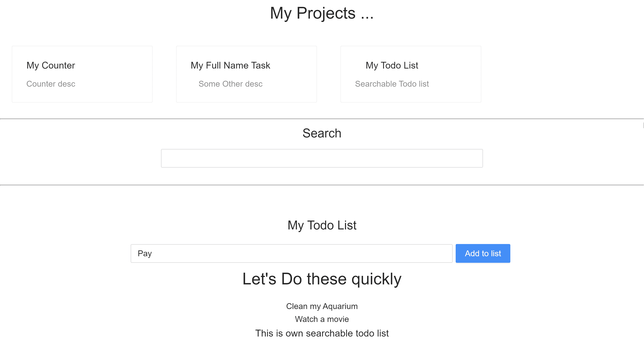Click the "Searchable Todo list" card description
Image resolution: width=644 pixels, height=362 pixels.
392,84
